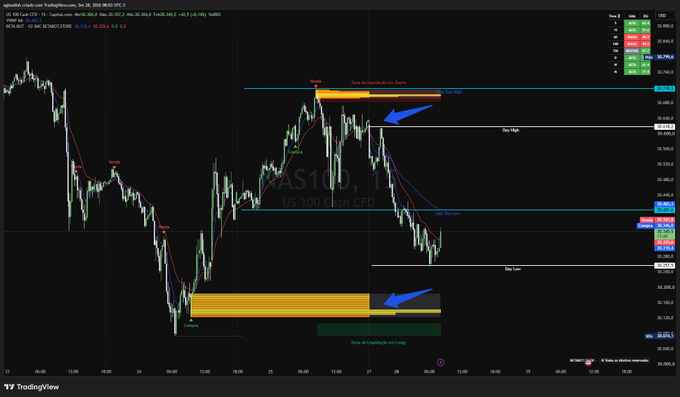Click the Last Day Low text label
680x397 pixels.
pos(448,214)
